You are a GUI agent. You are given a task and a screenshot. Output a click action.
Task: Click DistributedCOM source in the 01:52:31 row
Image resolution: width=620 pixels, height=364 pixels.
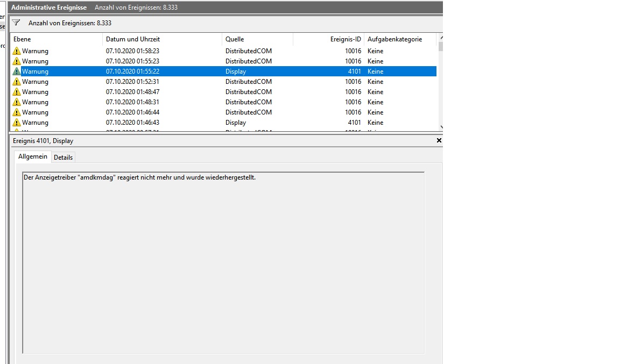pyautogui.click(x=248, y=82)
